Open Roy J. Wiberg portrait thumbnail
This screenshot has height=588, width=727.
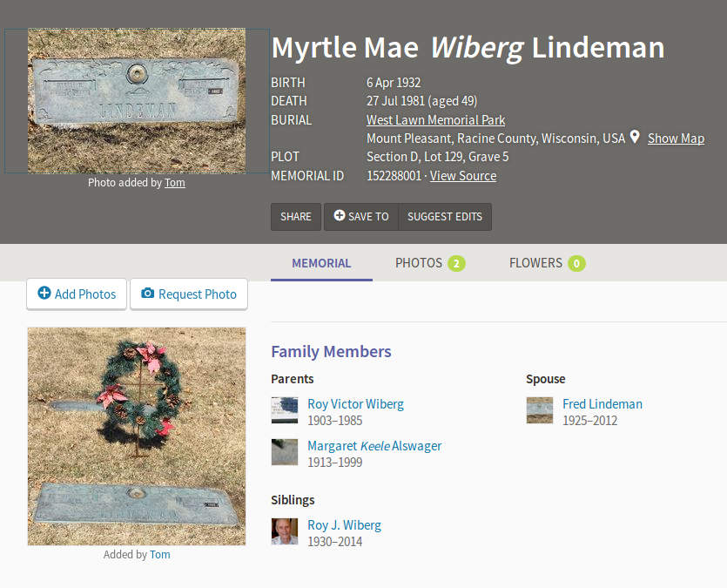pyautogui.click(x=285, y=531)
